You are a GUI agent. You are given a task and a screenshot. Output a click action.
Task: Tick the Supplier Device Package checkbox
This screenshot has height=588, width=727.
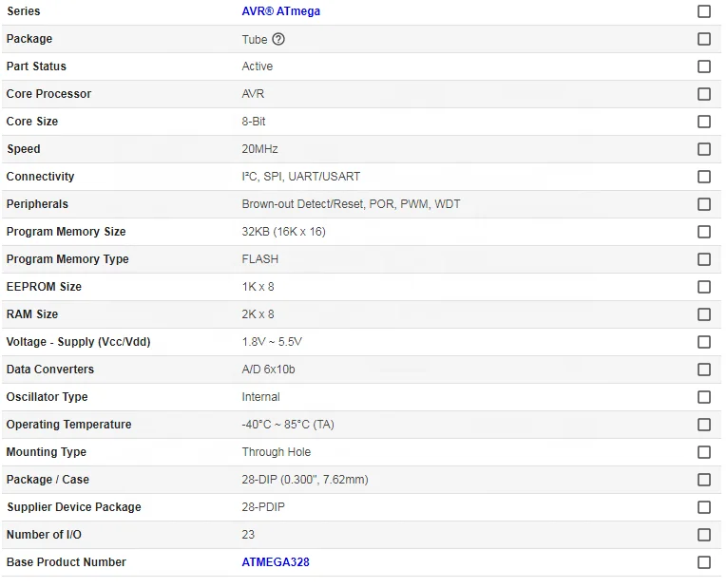click(704, 507)
